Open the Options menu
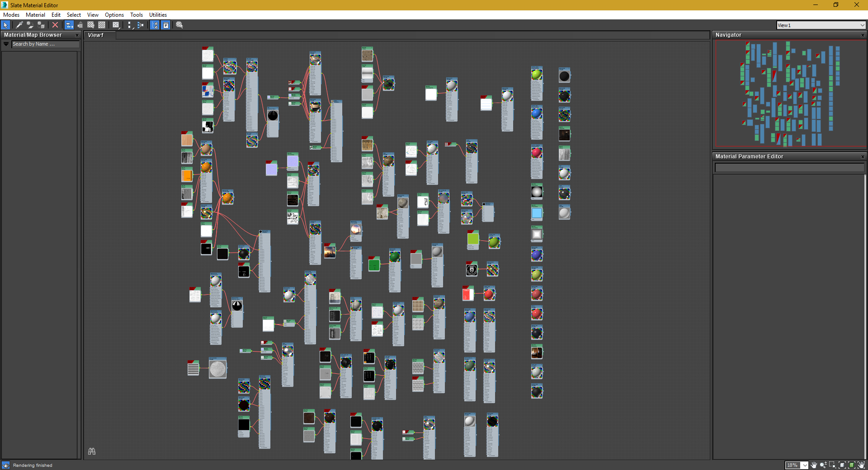868x470 pixels. 114,15
